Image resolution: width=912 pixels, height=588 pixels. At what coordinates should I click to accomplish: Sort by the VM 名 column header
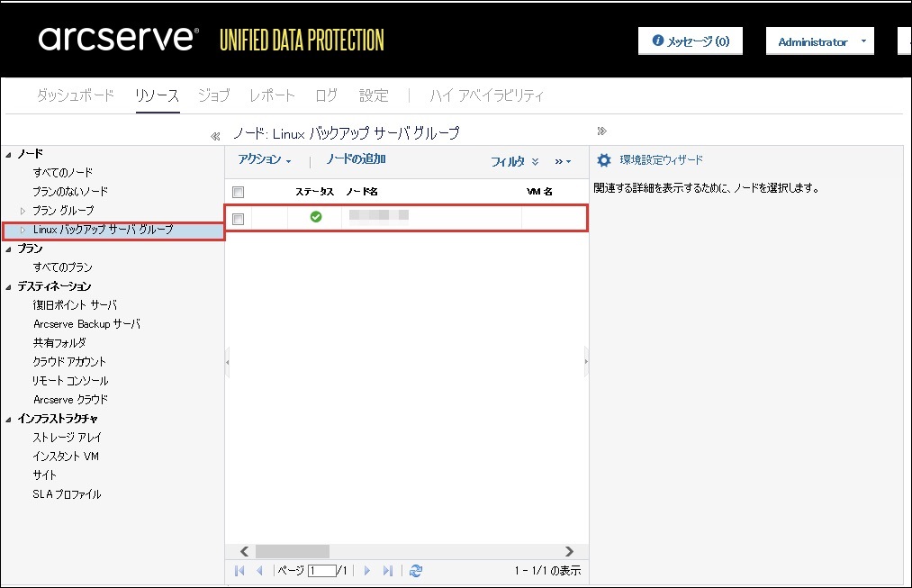point(539,191)
